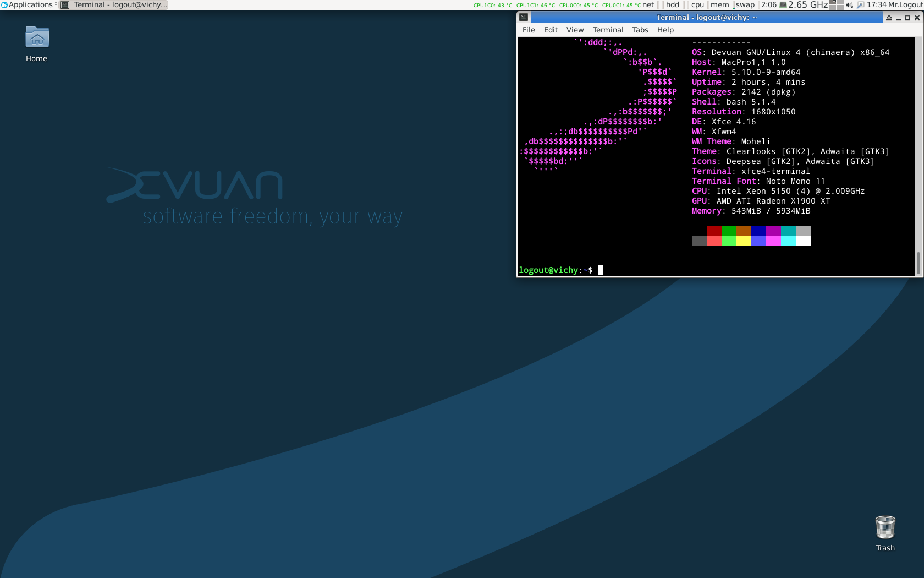924x578 pixels.
Task: Open the View menu in the terminal
Action: pos(575,30)
